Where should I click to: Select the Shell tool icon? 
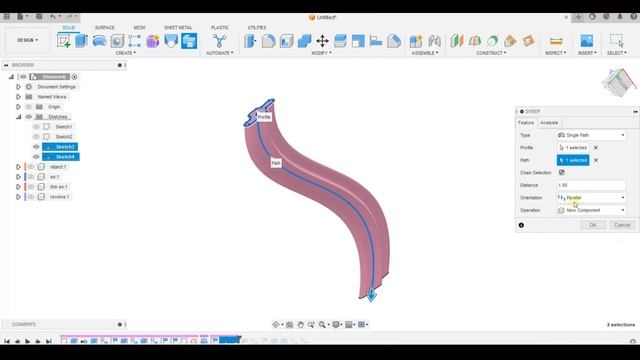point(286,41)
